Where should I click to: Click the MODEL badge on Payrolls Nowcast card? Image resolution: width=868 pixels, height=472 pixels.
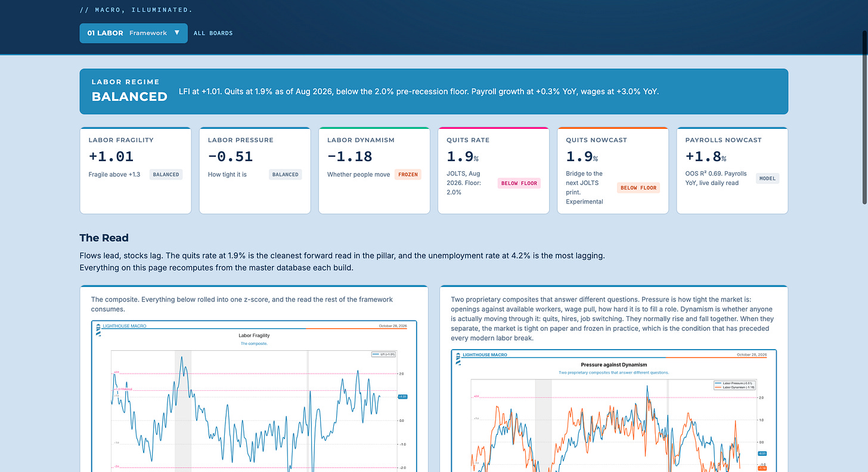[768, 178]
